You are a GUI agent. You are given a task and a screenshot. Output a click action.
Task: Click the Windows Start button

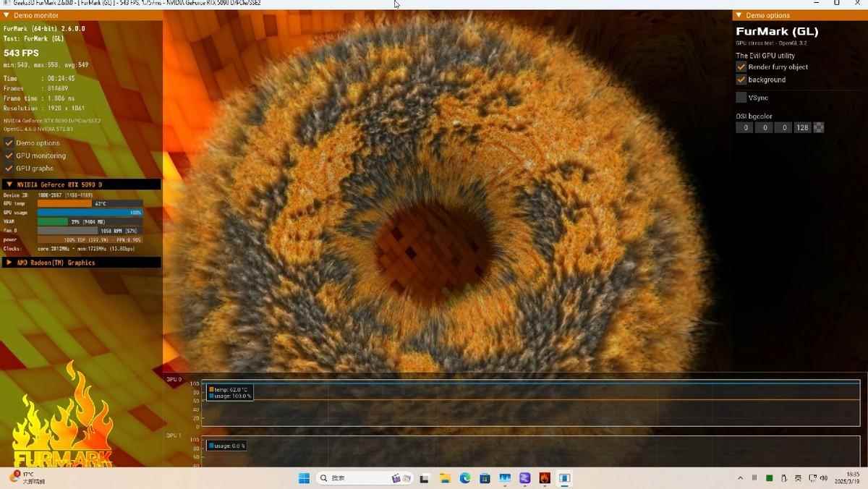[305, 478]
